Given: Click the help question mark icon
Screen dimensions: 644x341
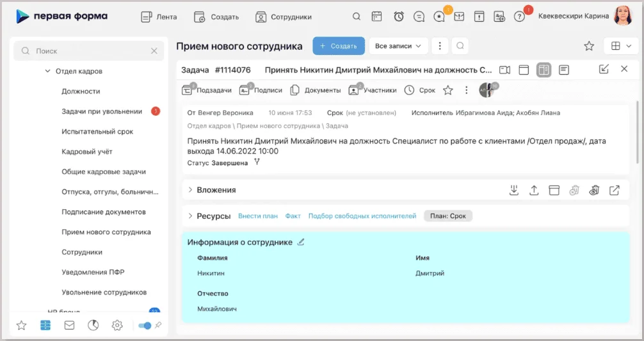Looking at the screenshot, I should tap(519, 17).
